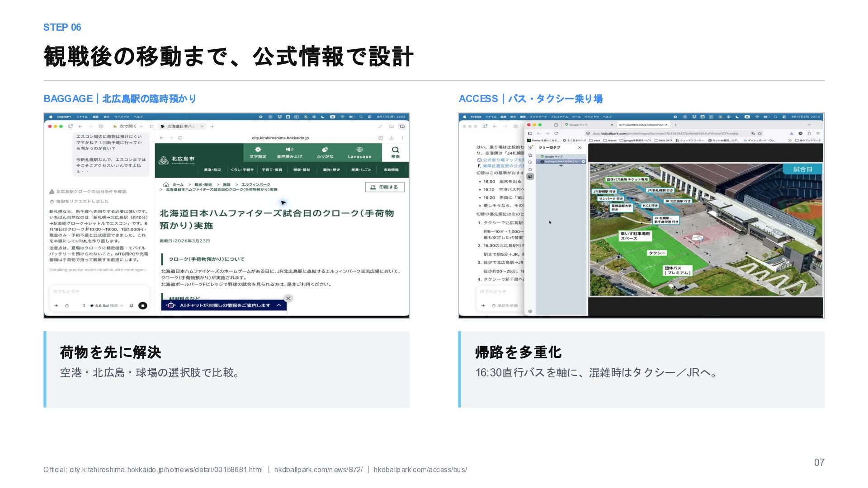
Task: Open 検索 magnifier on 北広島市 site
Action: click(395, 150)
